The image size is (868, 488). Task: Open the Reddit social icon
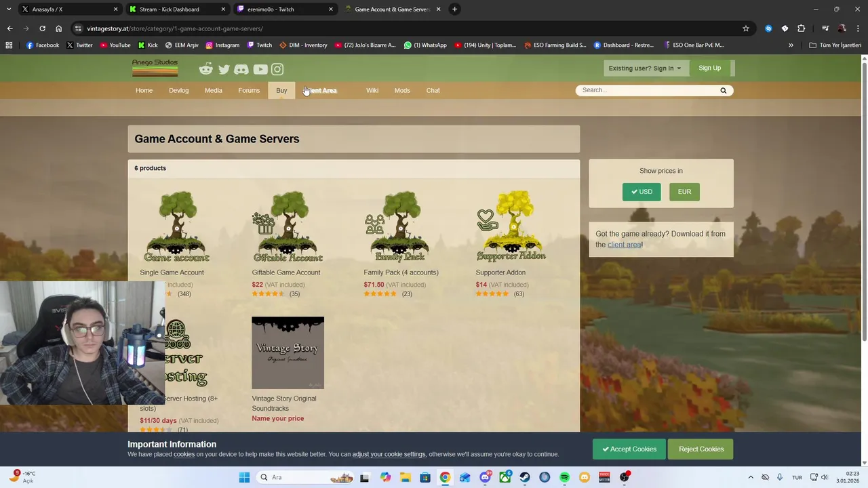(x=206, y=68)
